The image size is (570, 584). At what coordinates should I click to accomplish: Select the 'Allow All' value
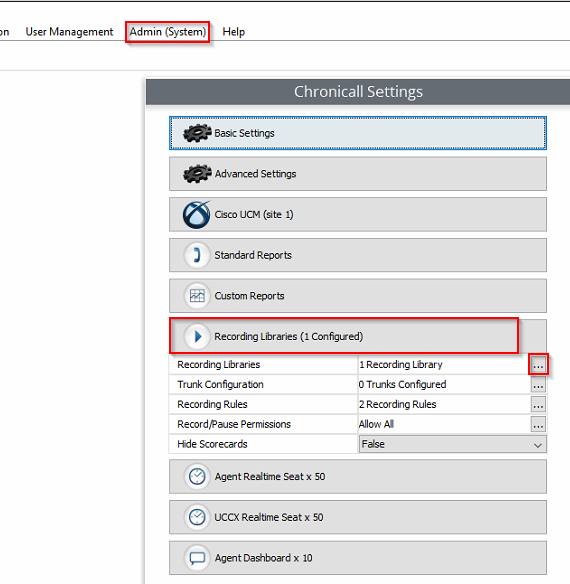pyautogui.click(x=376, y=424)
